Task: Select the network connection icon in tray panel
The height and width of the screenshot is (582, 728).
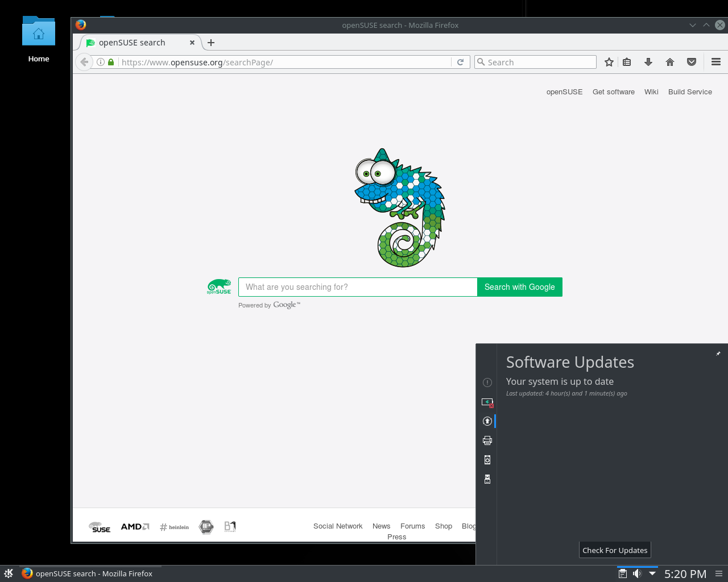Action: pos(487,402)
